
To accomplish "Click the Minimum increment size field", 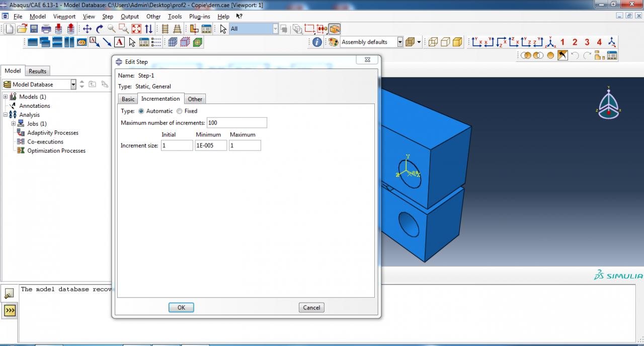I will [211, 146].
